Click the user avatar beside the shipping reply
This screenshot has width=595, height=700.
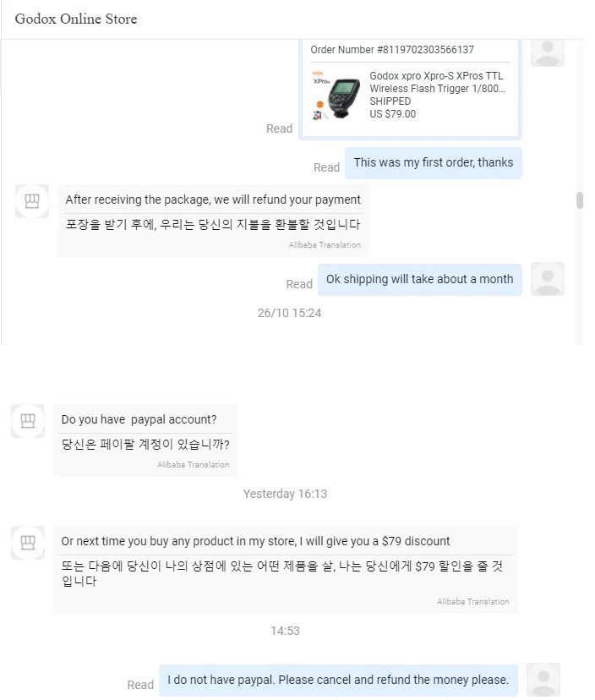[x=548, y=279]
